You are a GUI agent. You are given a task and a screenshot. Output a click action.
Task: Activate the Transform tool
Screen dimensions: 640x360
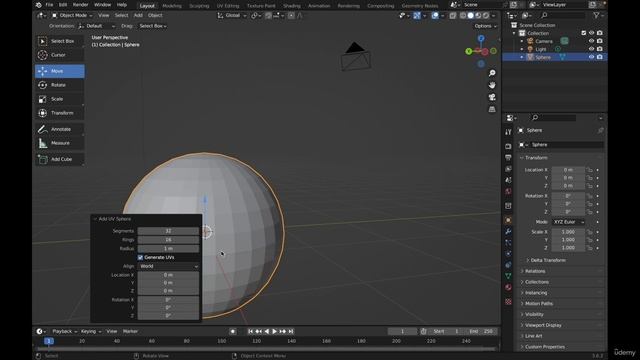click(x=60, y=113)
